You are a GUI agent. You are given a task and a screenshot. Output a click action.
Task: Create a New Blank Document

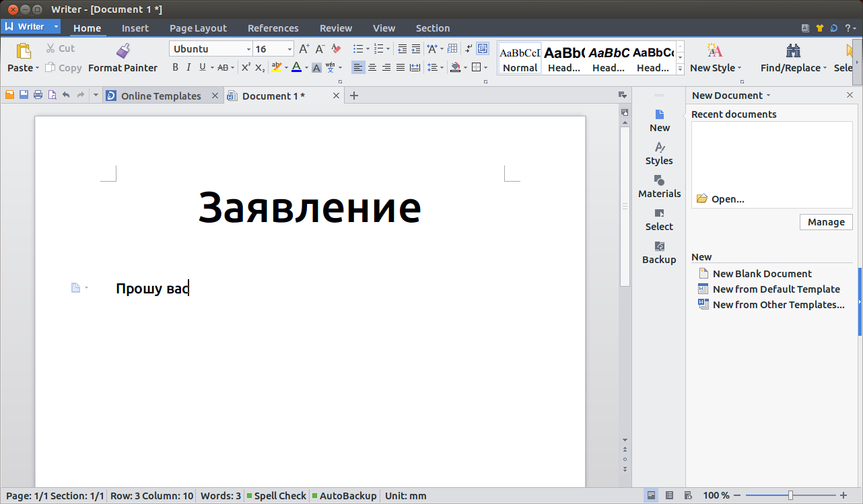[x=762, y=273]
